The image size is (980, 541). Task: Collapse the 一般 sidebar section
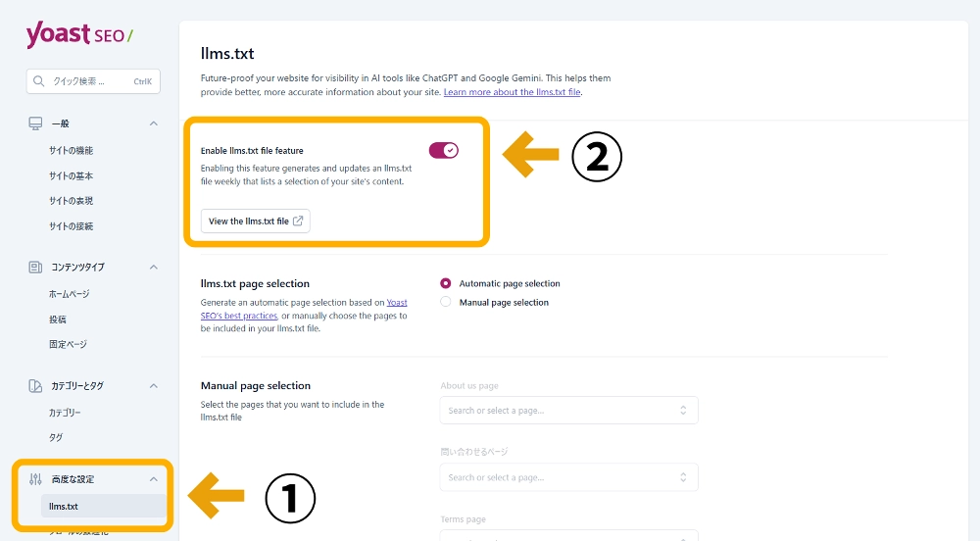pos(153,123)
